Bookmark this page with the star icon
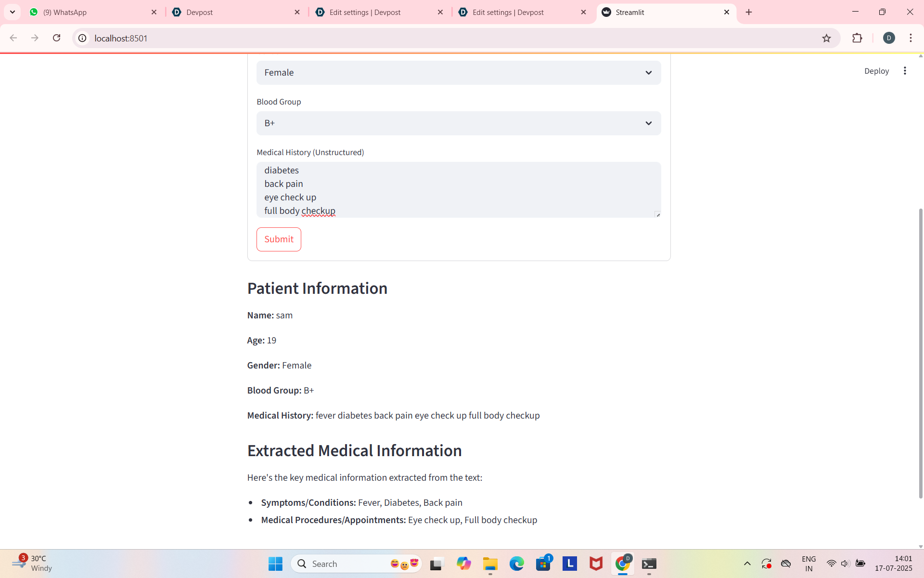924x578 pixels. (826, 38)
